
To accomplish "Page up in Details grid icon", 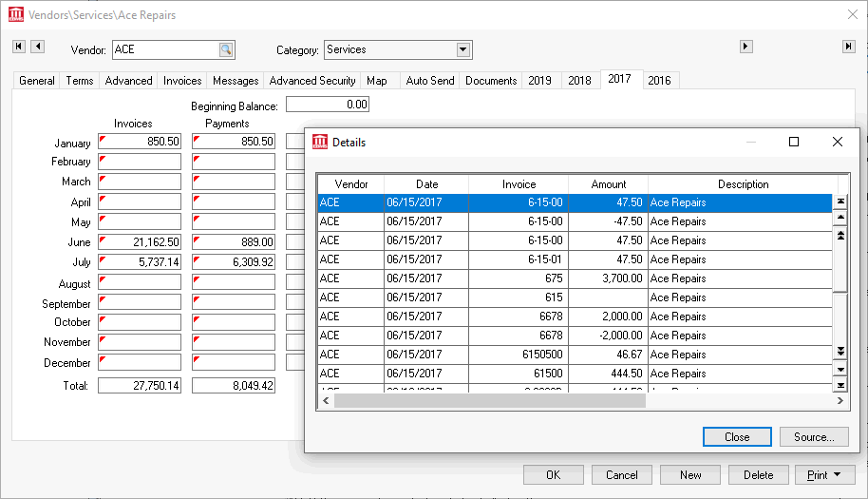I will pos(840,236).
